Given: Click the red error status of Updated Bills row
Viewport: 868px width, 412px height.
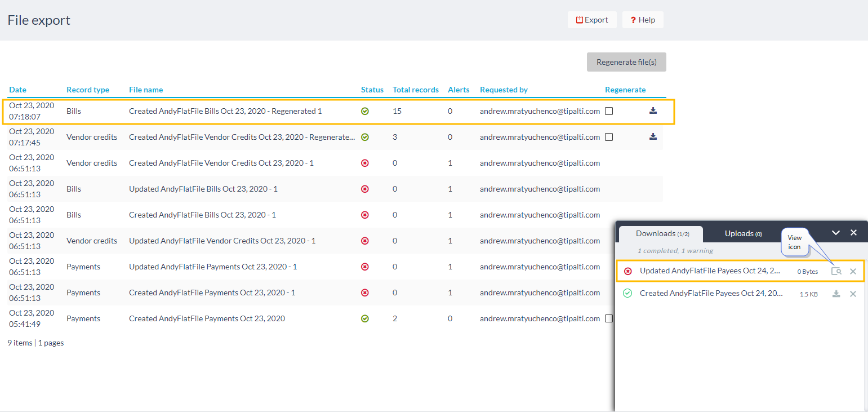Looking at the screenshot, I should point(364,189).
